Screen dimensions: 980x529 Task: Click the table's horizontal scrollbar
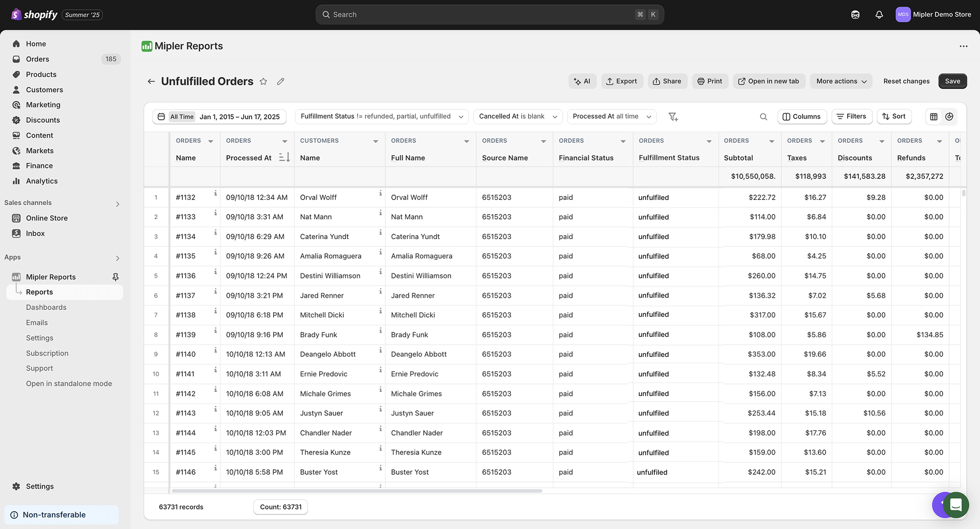357,491
